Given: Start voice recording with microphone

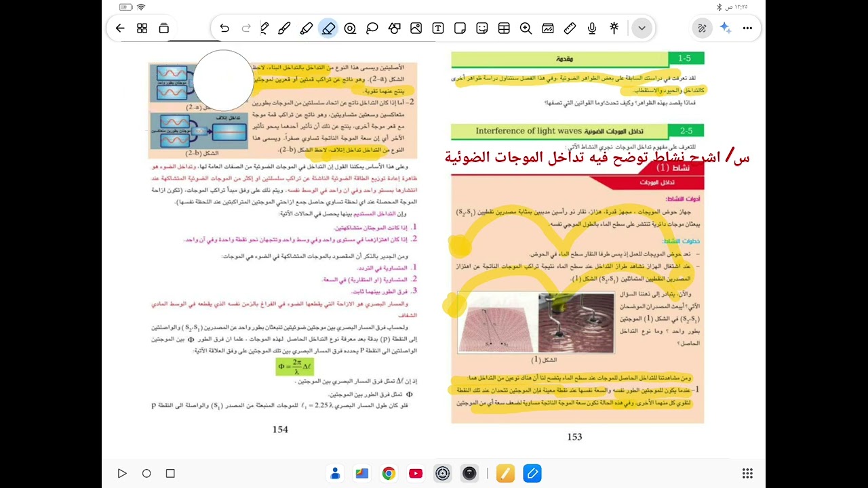Looking at the screenshot, I should tap(592, 28).
